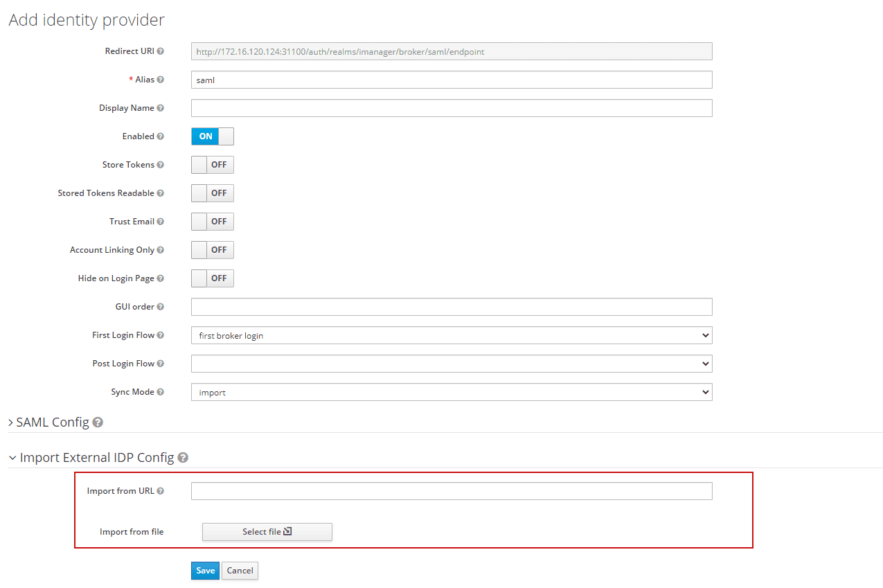
Task: Select the 'Add identity provider' page heading
Action: tap(87, 20)
